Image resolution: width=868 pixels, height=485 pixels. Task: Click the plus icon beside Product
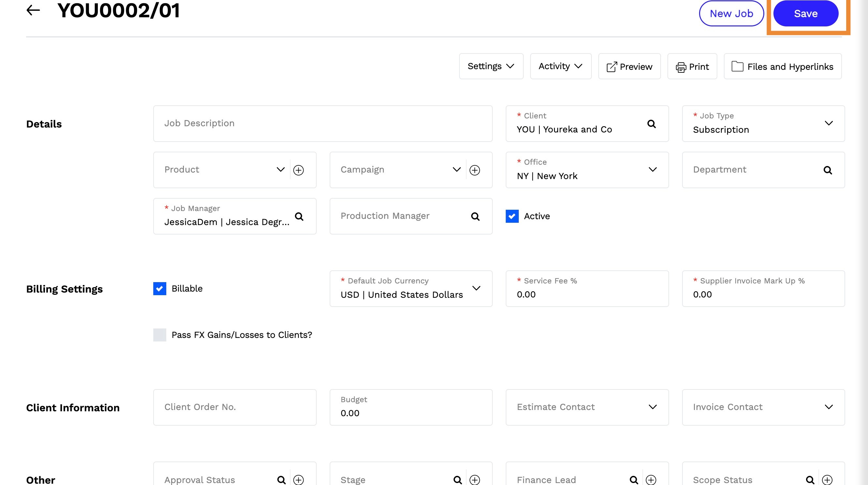pos(298,170)
